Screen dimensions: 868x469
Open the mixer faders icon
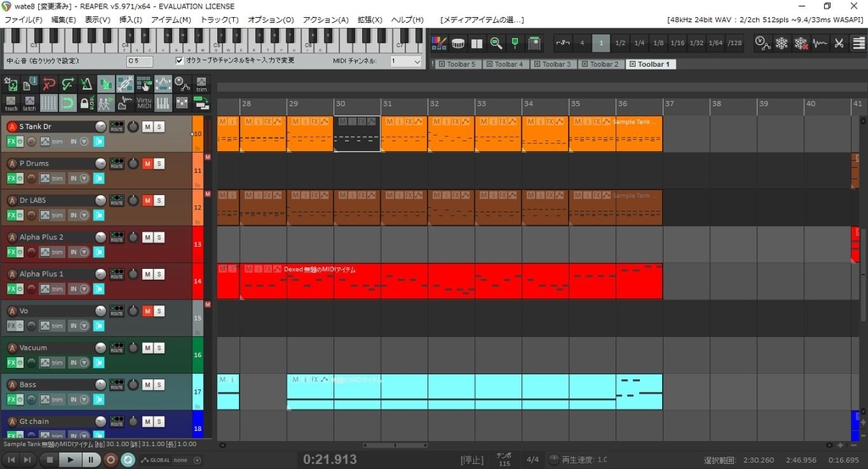tap(181, 103)
